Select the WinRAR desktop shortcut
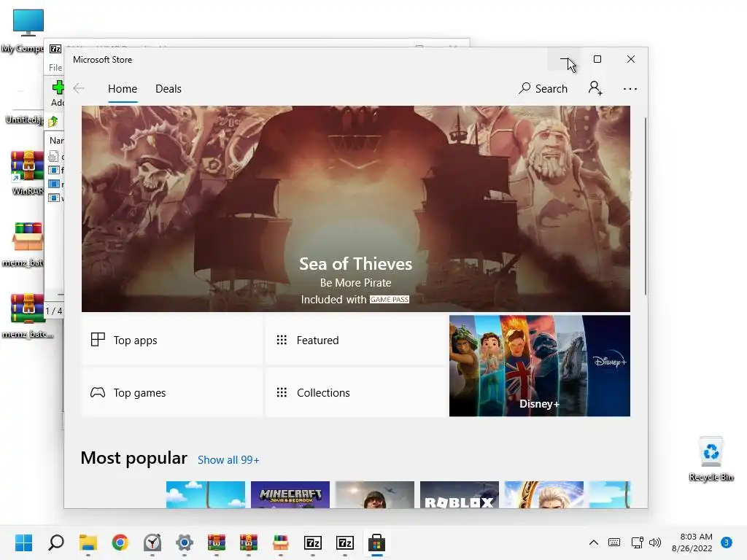Viewport: 747px width, 560px height. [x=28, y=172]
